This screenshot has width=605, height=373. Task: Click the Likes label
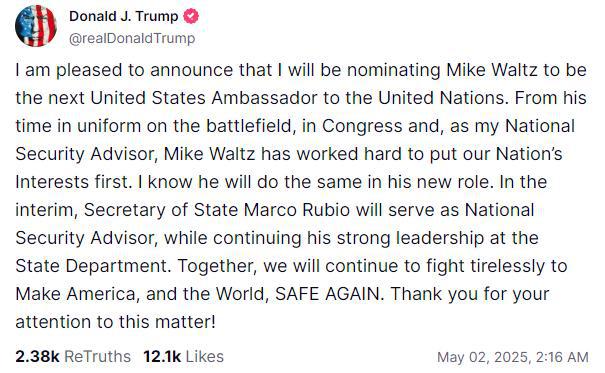(x=205, y=357)
